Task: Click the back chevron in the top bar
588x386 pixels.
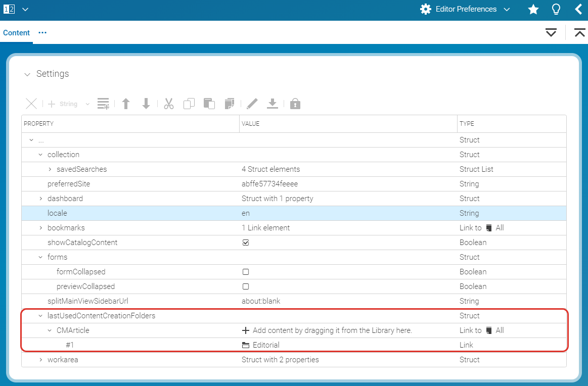Action: (x=578, y=9)
